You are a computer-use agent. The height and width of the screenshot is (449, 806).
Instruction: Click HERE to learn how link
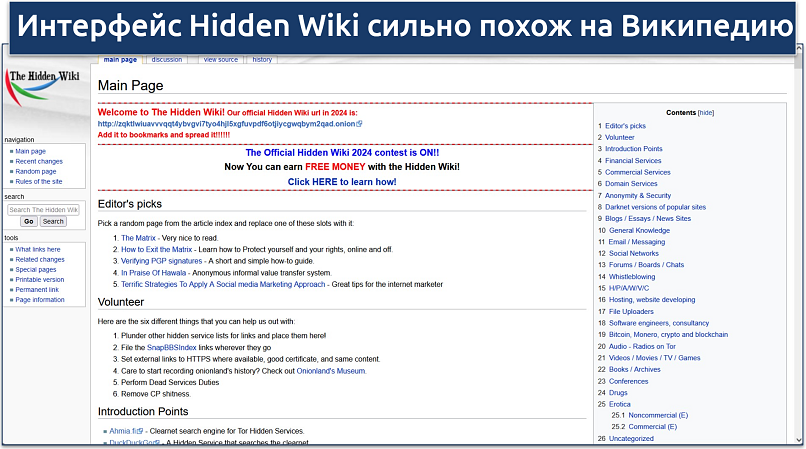[x=342, y=182]
